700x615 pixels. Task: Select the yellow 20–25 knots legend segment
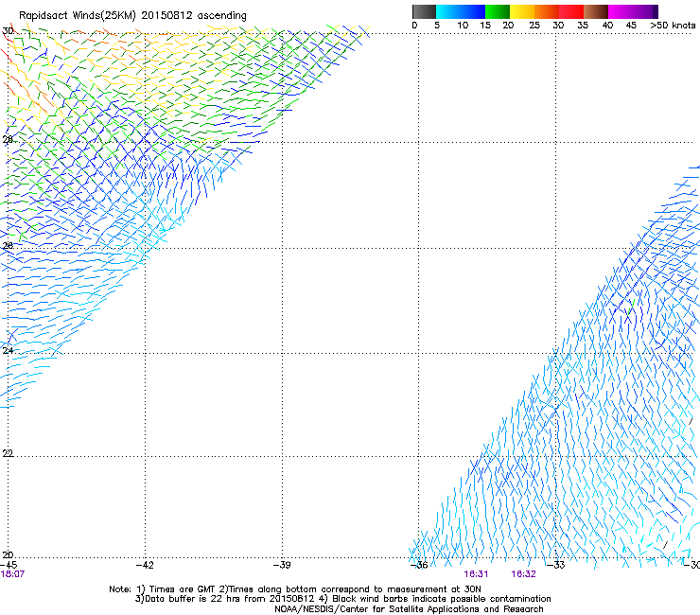pos(522,11)
